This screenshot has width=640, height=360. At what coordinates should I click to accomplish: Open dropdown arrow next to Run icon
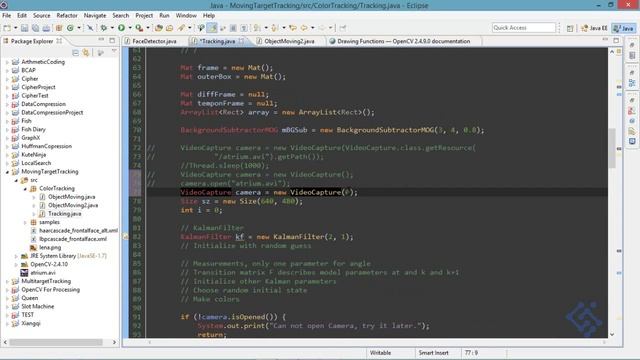coord(130,28)
